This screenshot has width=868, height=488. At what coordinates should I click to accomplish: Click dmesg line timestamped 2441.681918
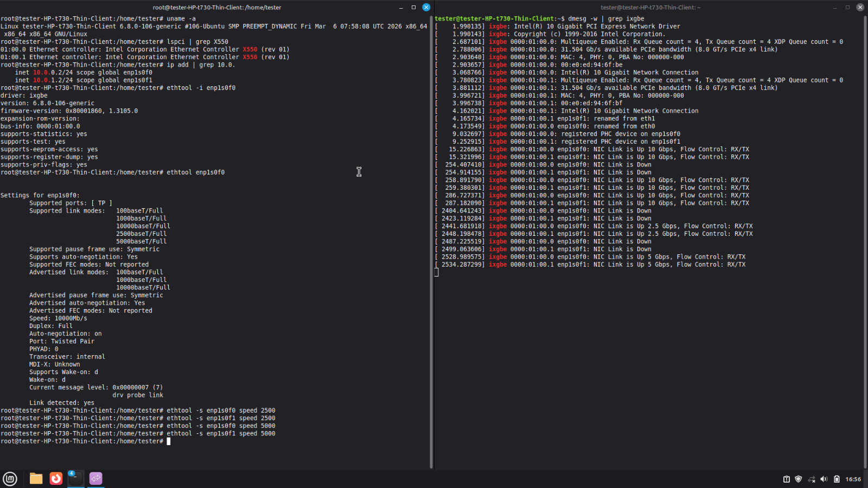tap(593, 226)
